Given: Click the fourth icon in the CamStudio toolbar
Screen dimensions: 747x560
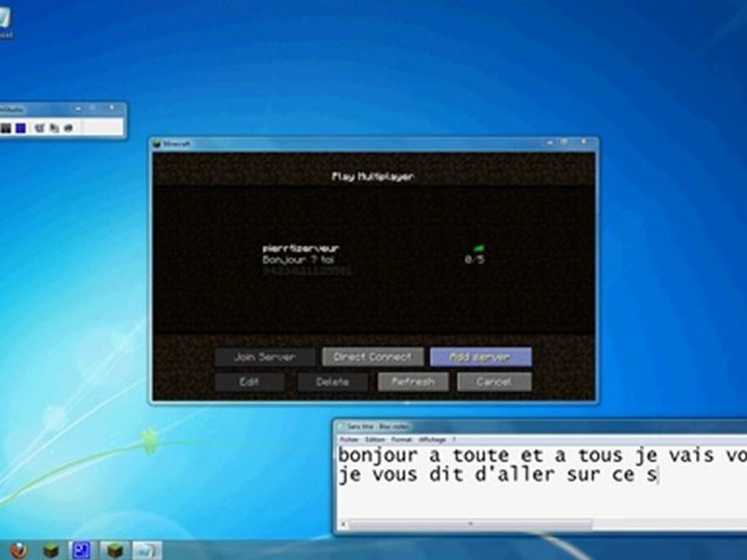Looking at the screenshot, I should point(54,128).
